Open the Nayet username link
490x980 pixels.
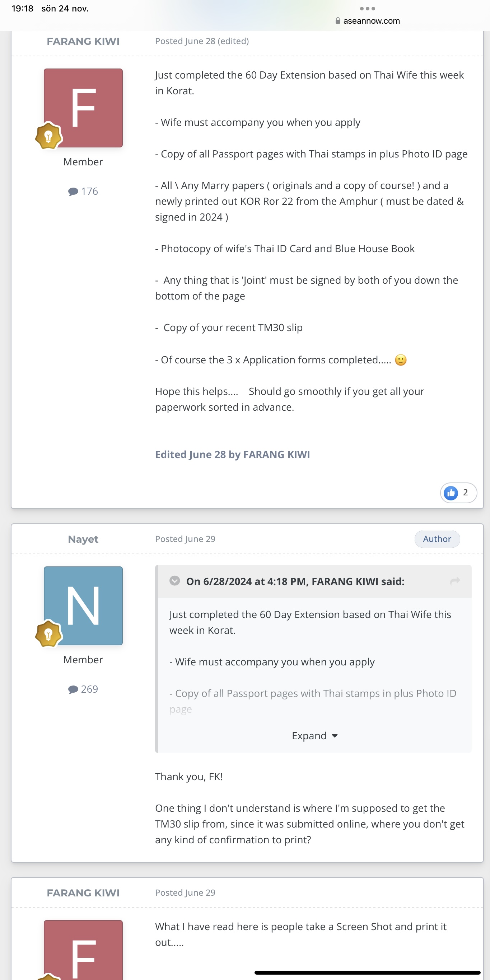click(83, 539)
